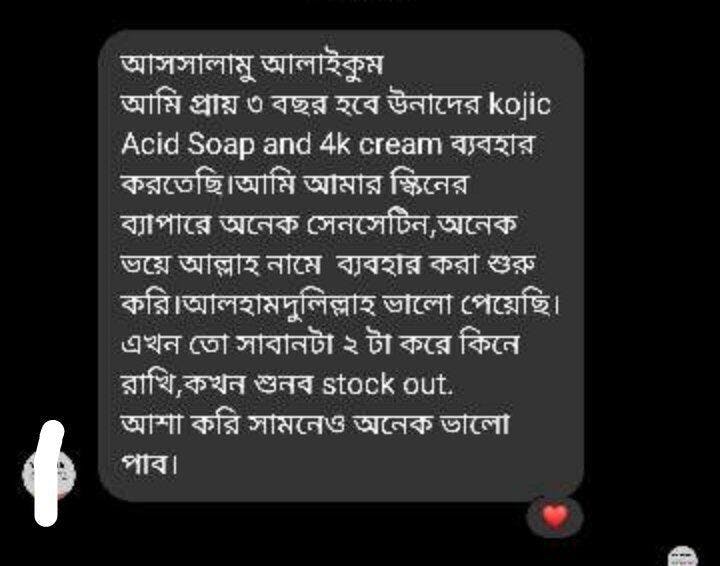720x566 pixels.
Task: Click the text 'Acid Soap and 4k cream'
Action: point(281,145)
